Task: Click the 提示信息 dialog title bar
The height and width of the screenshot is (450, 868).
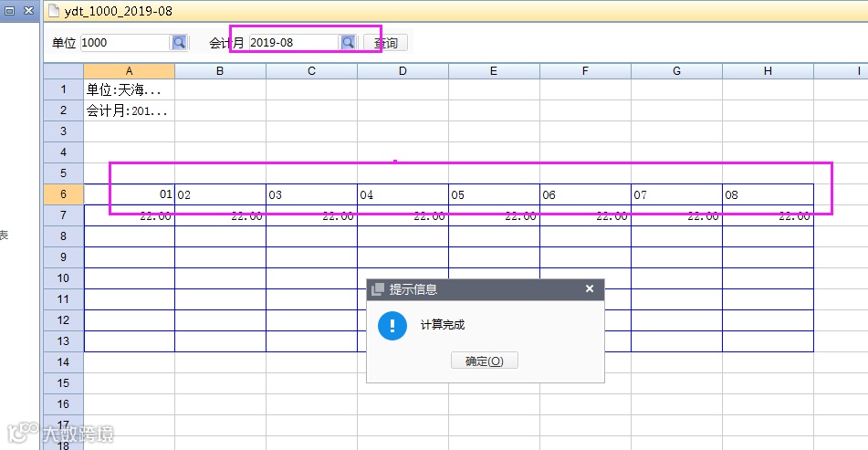Action: tap(485, 289)
